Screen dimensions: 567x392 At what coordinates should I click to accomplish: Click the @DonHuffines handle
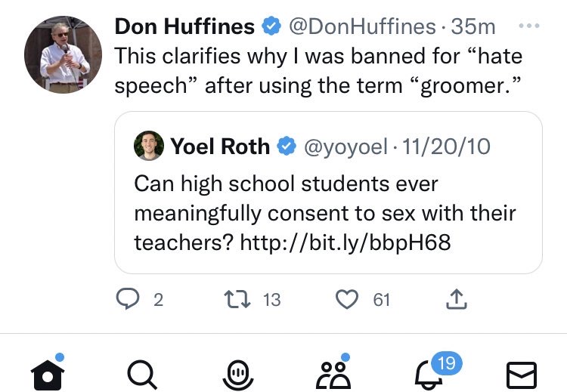363,26
